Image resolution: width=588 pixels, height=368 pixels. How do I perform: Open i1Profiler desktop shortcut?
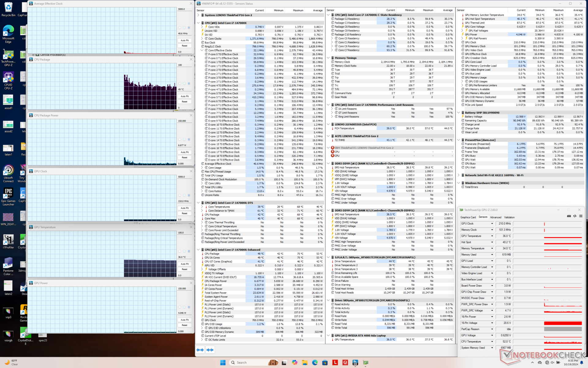[x=8, y=242]
